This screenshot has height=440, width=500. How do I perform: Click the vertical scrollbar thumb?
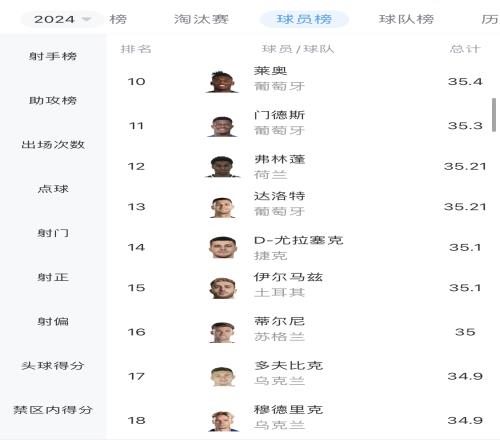click(494, 115)
